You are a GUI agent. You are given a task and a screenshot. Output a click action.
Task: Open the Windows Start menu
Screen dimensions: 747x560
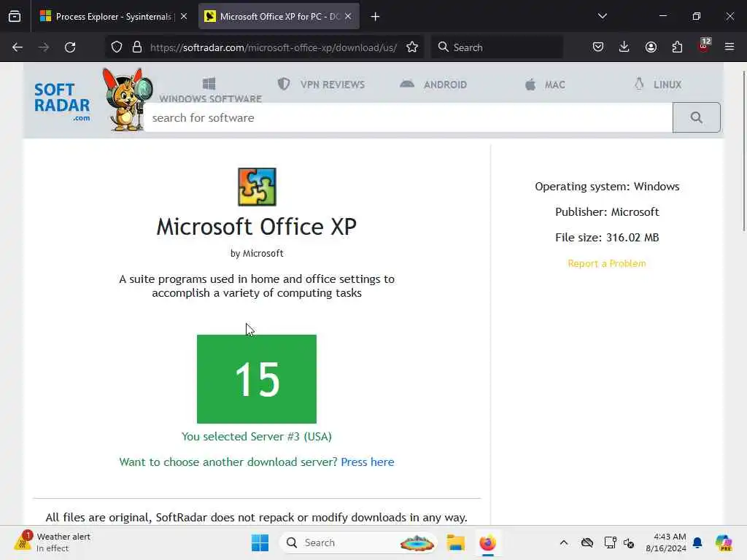260,542
